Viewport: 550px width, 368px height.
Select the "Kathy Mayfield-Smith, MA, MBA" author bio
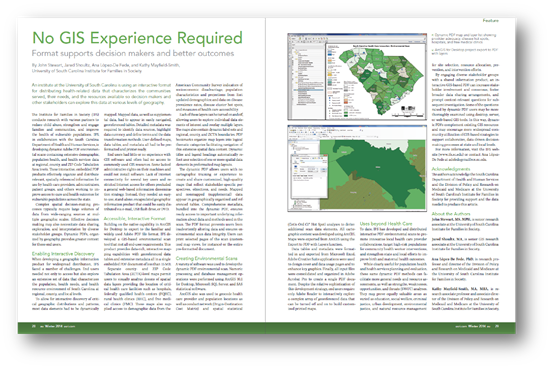point(465,299)
